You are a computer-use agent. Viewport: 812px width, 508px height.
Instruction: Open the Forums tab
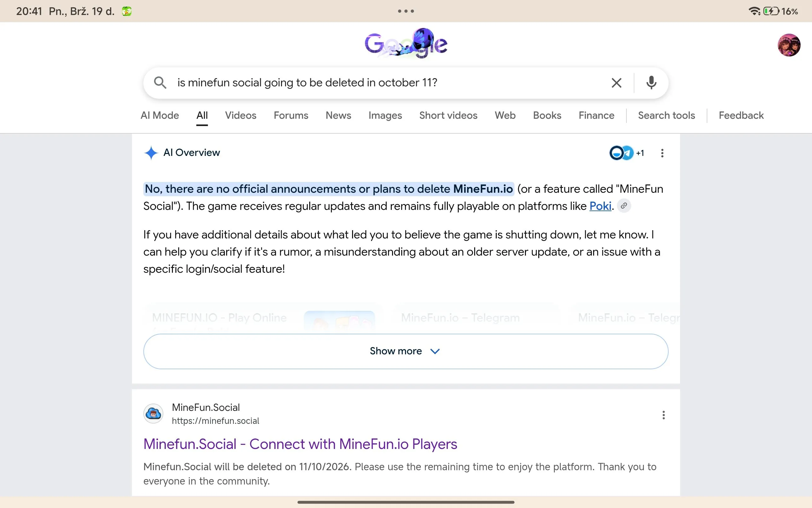291,115
